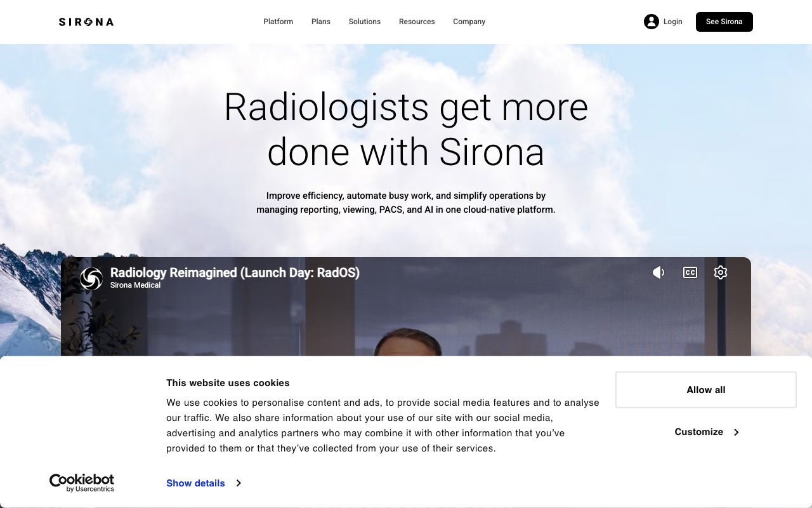Click the Login link
Viewport: 812px width, 508px height.
tap(673, 22)
